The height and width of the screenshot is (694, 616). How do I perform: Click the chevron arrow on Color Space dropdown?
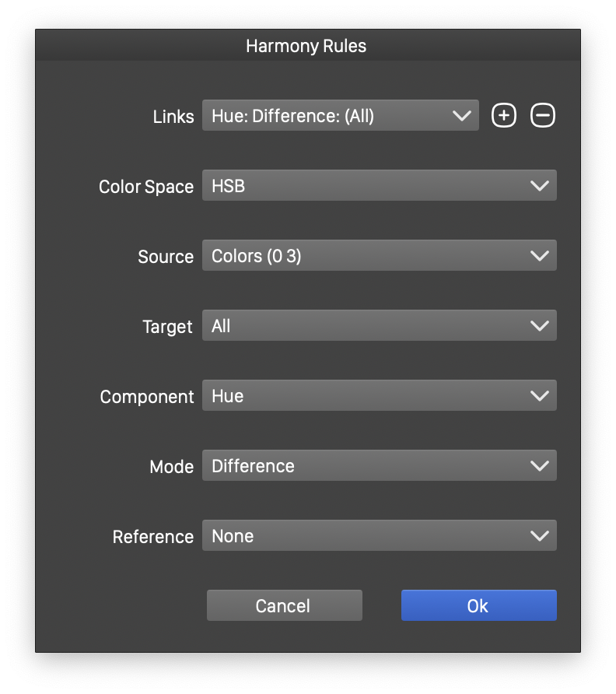point(539,186)
